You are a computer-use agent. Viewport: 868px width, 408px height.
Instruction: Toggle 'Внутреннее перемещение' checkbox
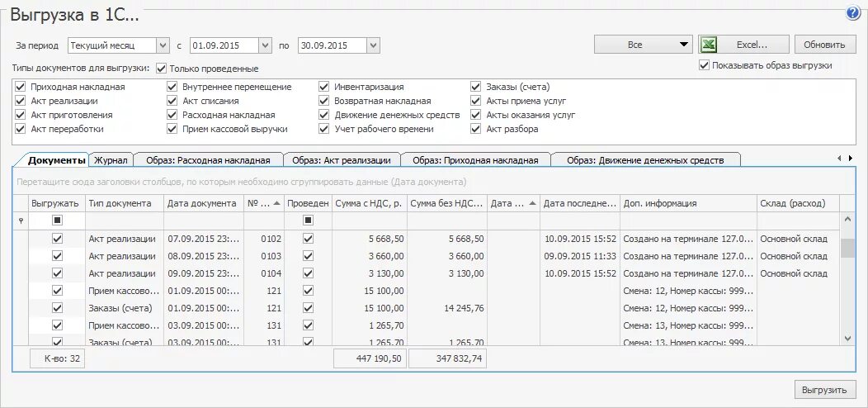click(172, 87)
